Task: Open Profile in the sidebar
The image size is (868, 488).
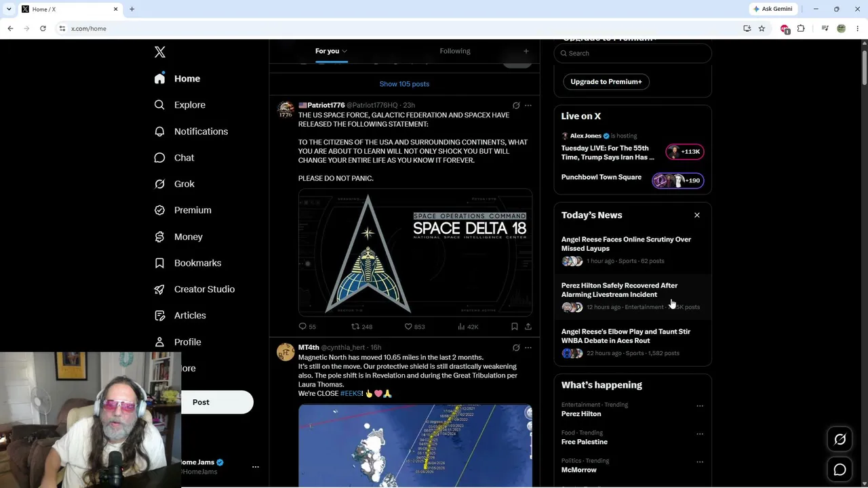Action: click(177, 342)
